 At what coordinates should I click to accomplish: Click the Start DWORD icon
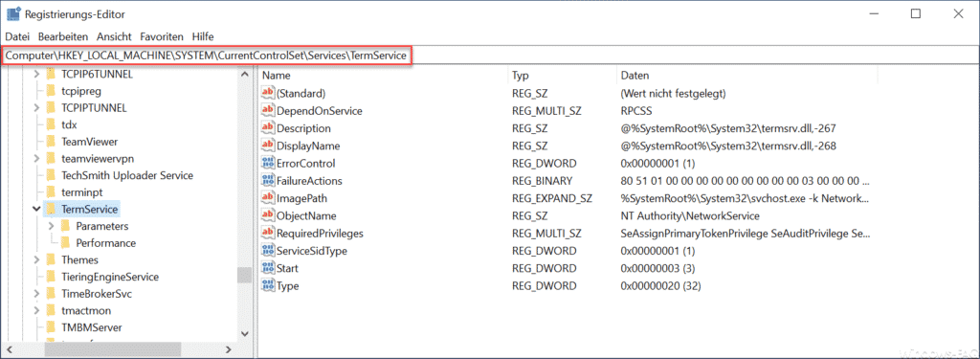click(x=268, y=268)
